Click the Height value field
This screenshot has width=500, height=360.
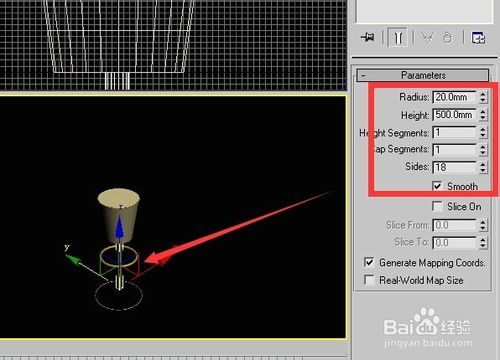tap(455, 115)
